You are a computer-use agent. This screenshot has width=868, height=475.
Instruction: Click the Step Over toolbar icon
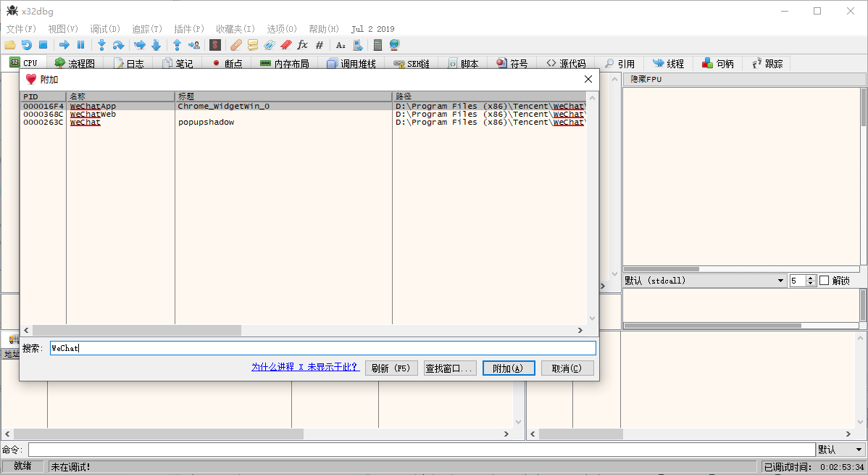click(x=118, y=45)
